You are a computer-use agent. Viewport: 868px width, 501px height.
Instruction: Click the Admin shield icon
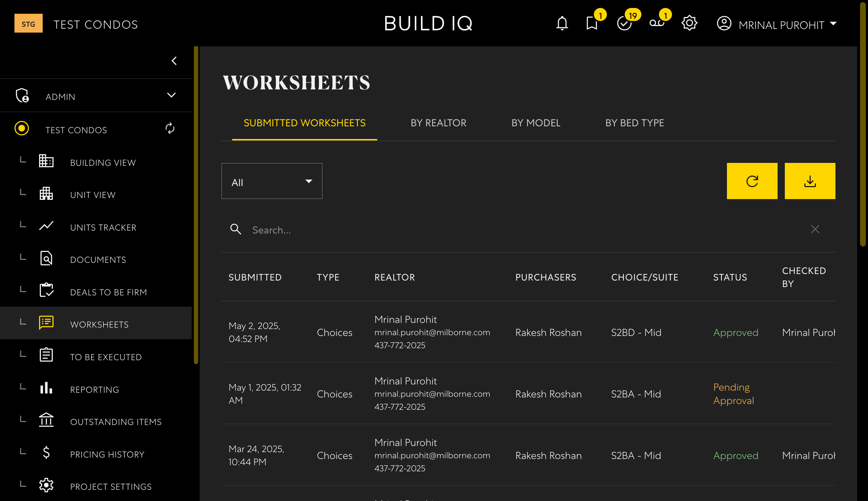(x=22, y=95)
